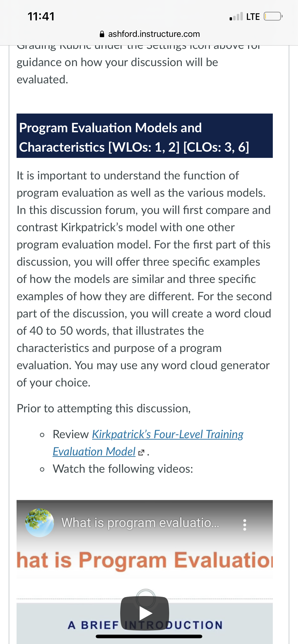This screenshot has height=644, width=298.
Task: Open the Evaluation Model link text
Action: pyautogui.click(x=94, y=452)
